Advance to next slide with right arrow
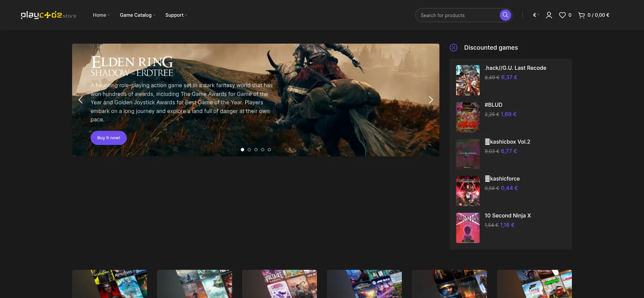 pos(431,100)
